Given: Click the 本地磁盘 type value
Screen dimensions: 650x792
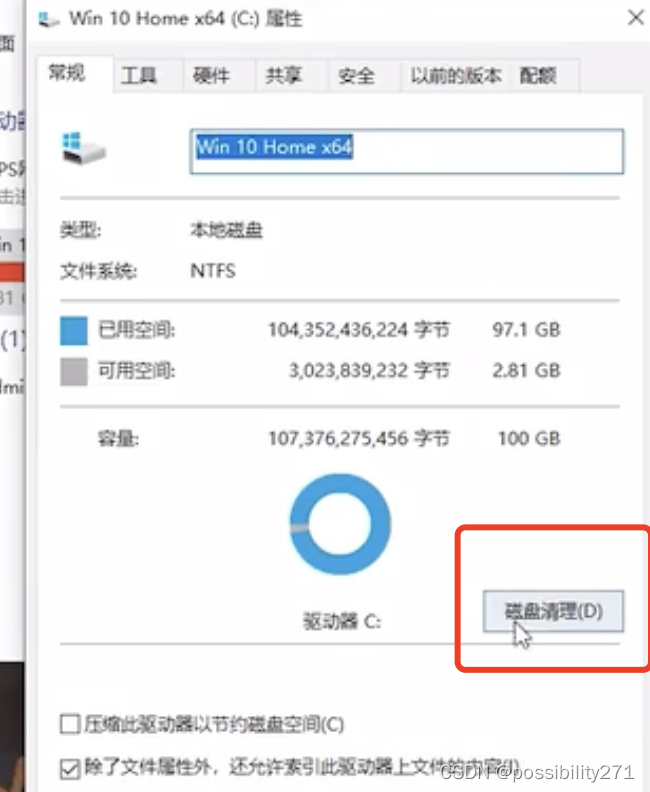Looking at the screenshot, I should click(x=226, y=230).
